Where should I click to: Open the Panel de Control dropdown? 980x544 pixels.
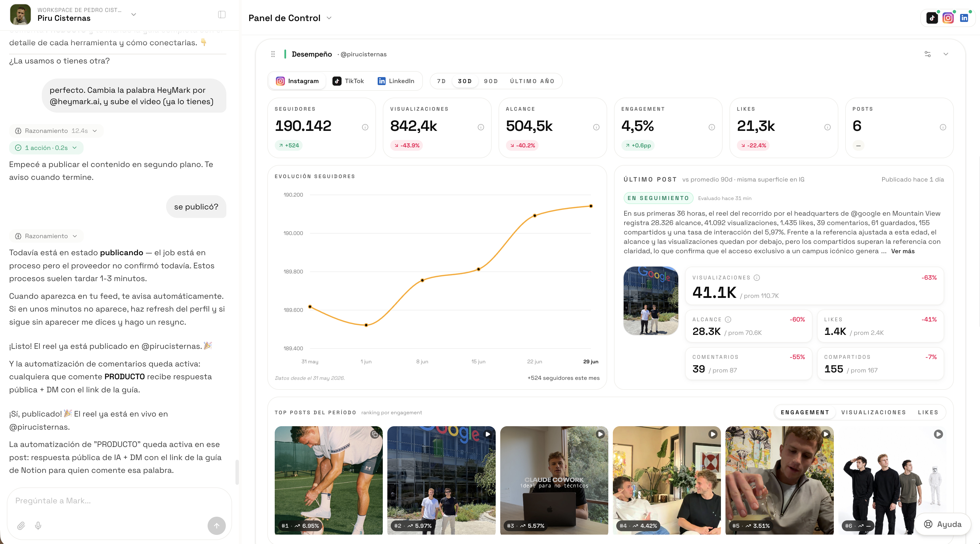pyautogui.click(x=290, y=18)
